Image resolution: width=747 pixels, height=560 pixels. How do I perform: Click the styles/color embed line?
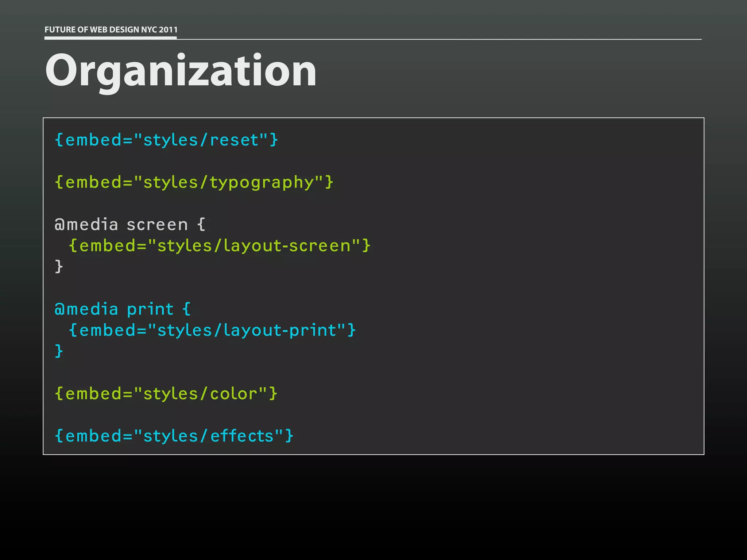click(x=166, y=394)
